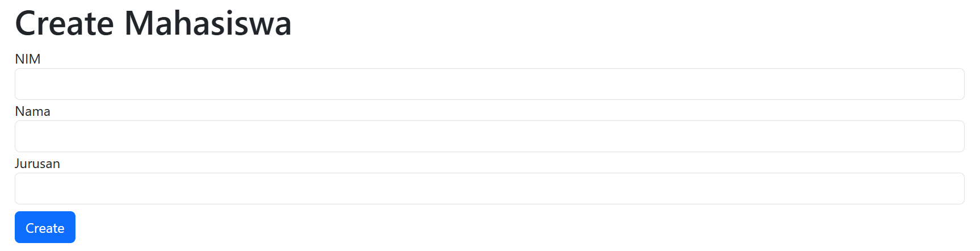Screen dimensions: 980x251
Task: Select the student name (Nama) entry box
Action: (489, 136)
